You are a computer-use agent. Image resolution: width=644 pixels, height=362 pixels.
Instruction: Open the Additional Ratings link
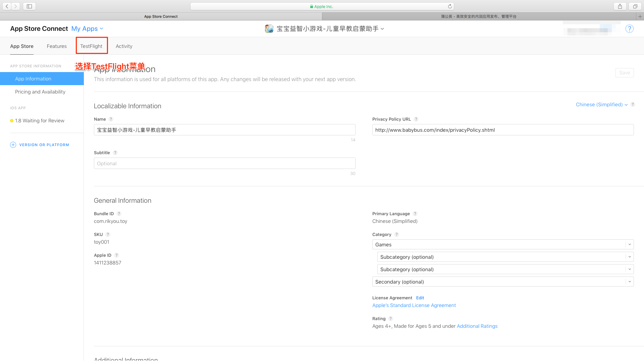477,326
